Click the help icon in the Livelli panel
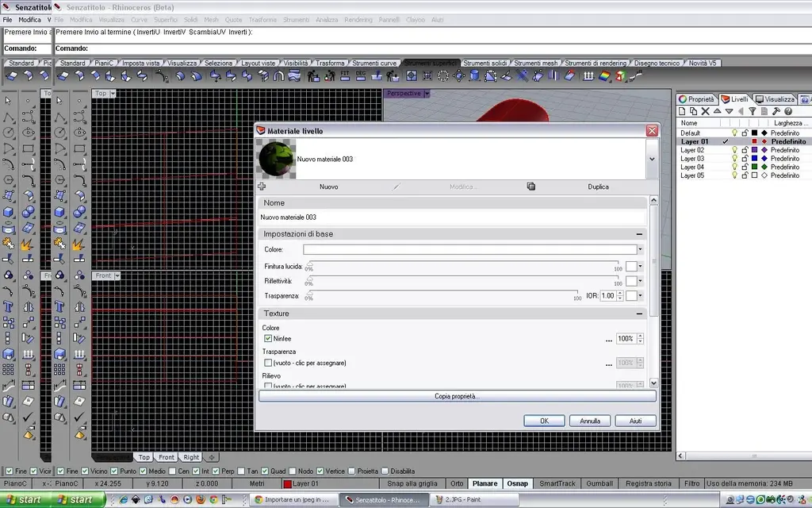This screenshot has width=812, height=508. 788,111
